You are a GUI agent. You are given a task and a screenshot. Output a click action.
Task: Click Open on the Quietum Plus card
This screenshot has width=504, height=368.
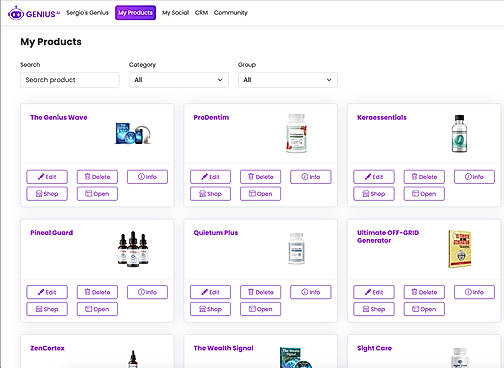tap(261, 309)
